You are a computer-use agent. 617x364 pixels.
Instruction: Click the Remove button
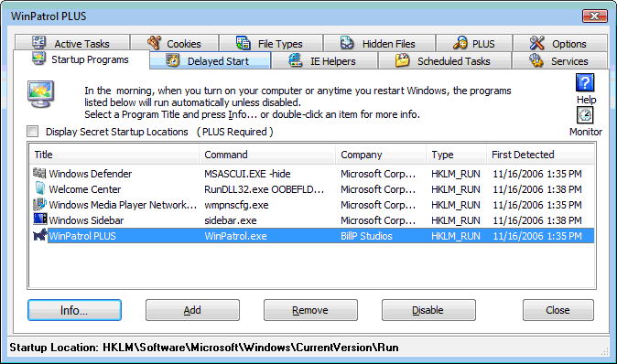point(310,310)
